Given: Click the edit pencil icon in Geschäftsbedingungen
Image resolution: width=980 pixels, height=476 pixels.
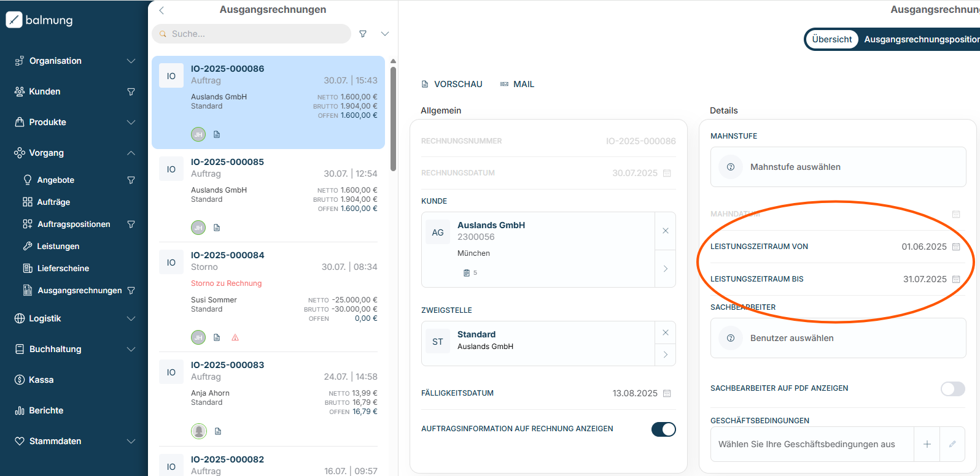Looking at the screenshot, I should tap(952, 444).
